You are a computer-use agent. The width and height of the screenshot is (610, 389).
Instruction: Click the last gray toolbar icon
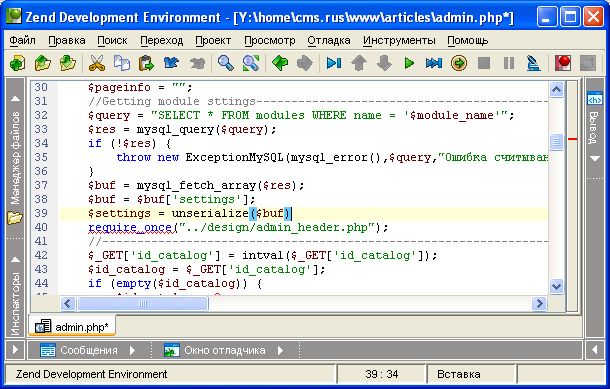point(587,63)
